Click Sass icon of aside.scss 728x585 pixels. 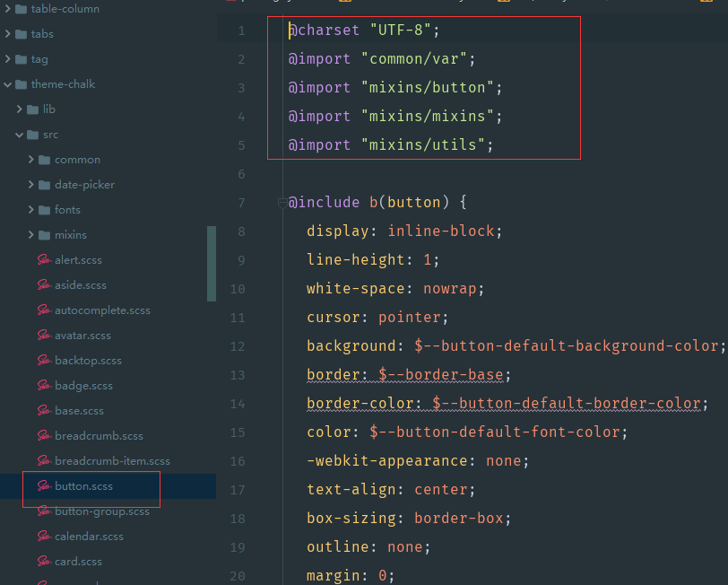(44, 284)
